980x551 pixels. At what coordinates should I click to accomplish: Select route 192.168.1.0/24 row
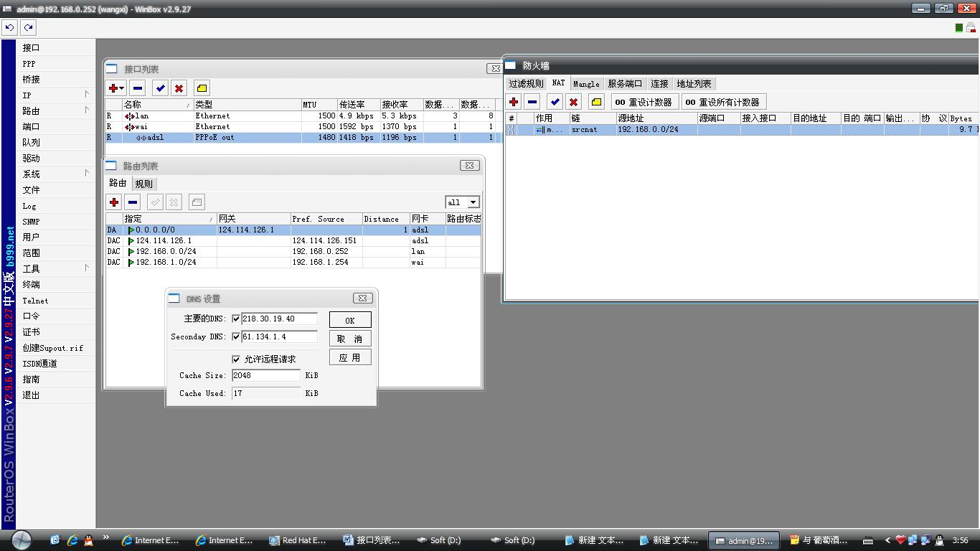(x=293, y=263)
